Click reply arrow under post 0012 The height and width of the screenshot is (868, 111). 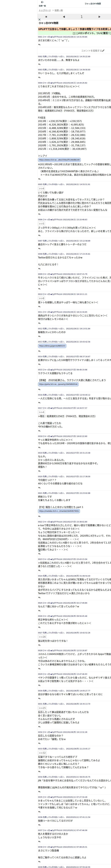point(39,337)
